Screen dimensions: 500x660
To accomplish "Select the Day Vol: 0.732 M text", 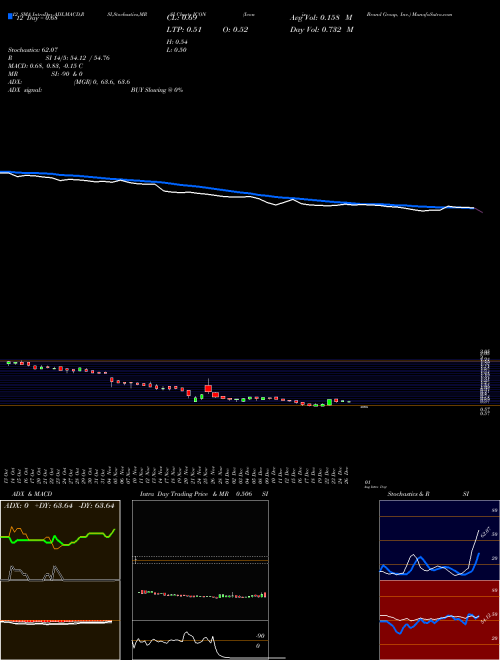I will pos(322,29).
